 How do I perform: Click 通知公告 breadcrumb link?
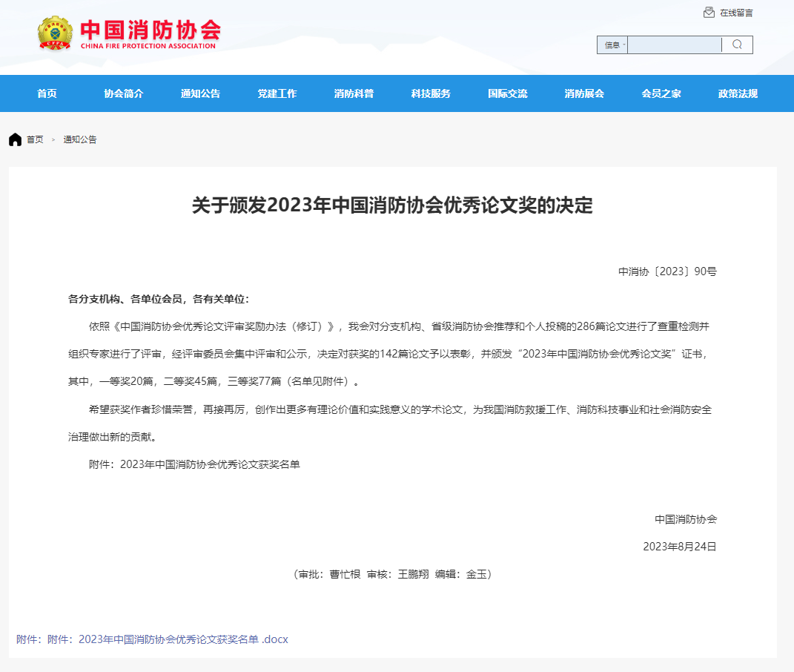[x=80, y=139]
